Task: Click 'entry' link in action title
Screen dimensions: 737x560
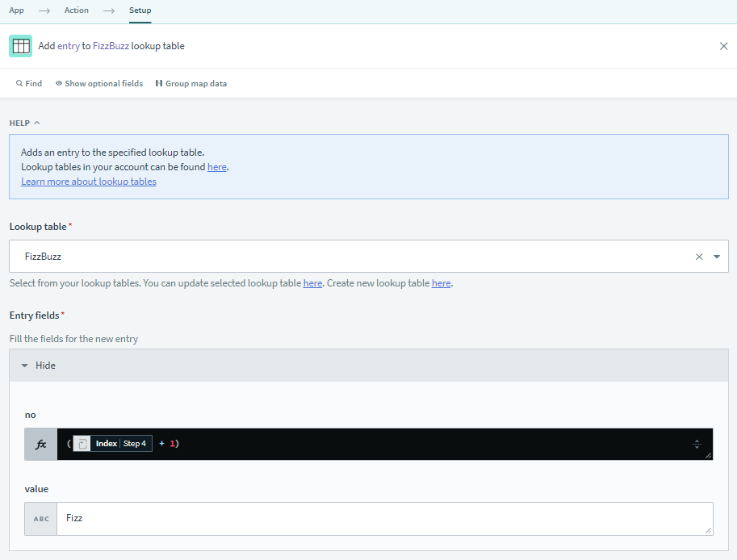Action: coord(69,46)
